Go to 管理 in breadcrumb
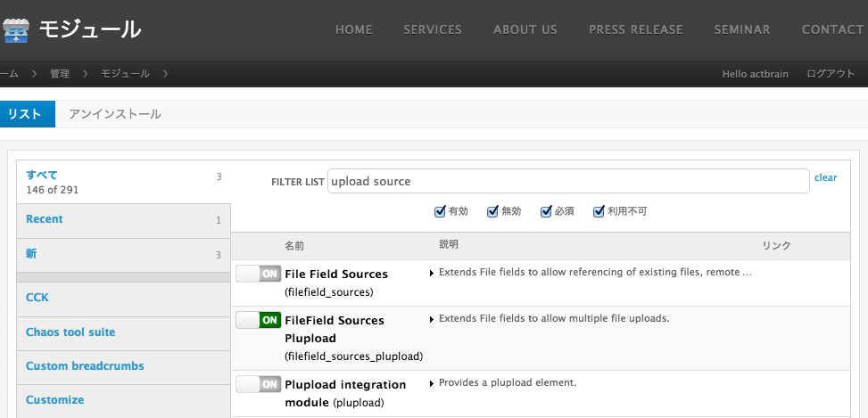The width and height of the screenshot is (868, 418). (60, 74)
